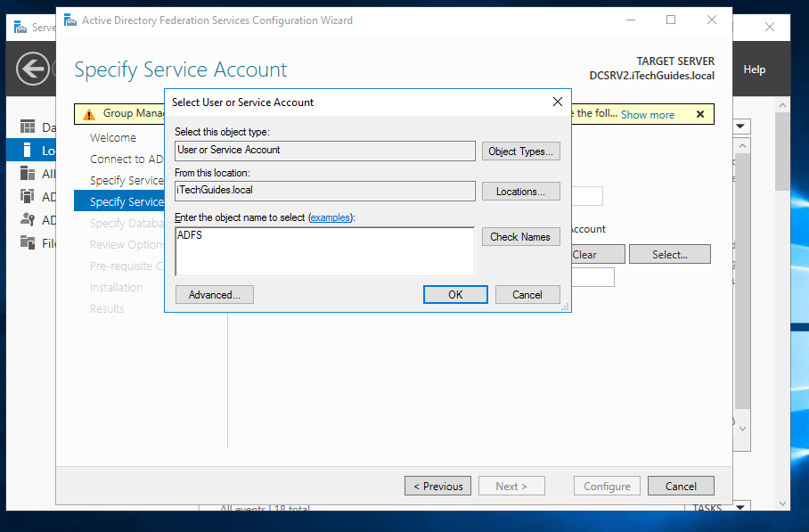Click the AD FS icon in the wizard title bar
Viewport: 809px width, 532px height.
(x=72, y=20)
